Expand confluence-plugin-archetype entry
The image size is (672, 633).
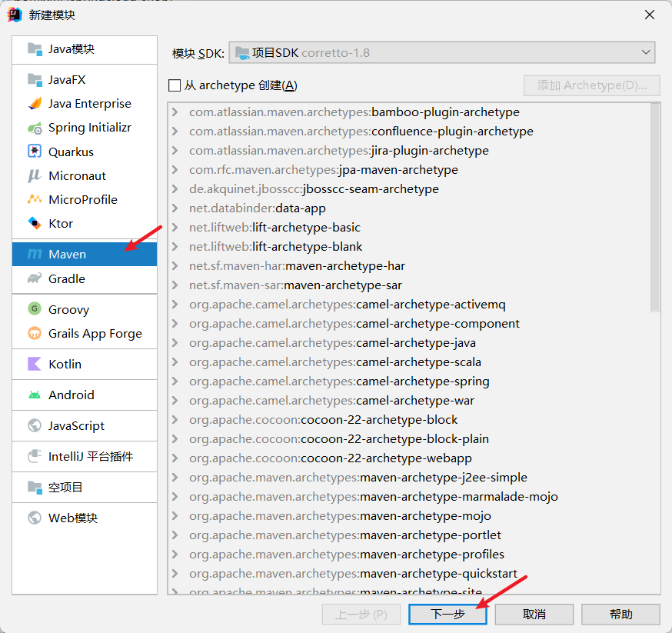pyautogui.click(x=175, y=132)
